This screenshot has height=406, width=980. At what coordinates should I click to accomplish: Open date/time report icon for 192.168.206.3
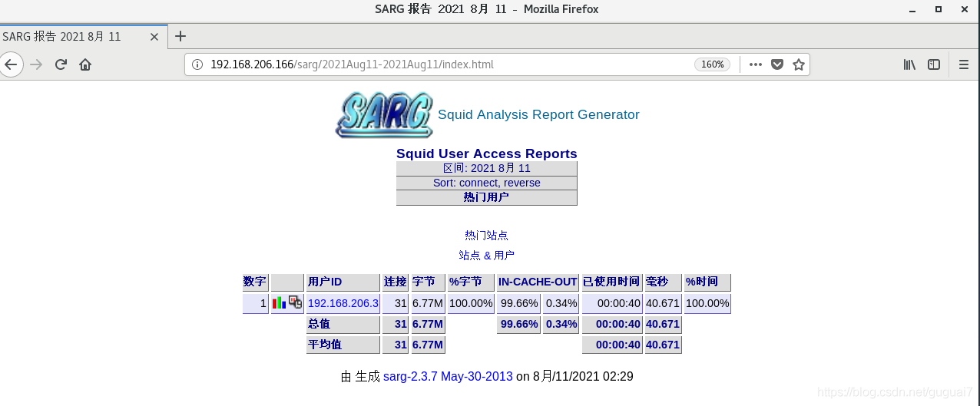(x=296, y=302)
